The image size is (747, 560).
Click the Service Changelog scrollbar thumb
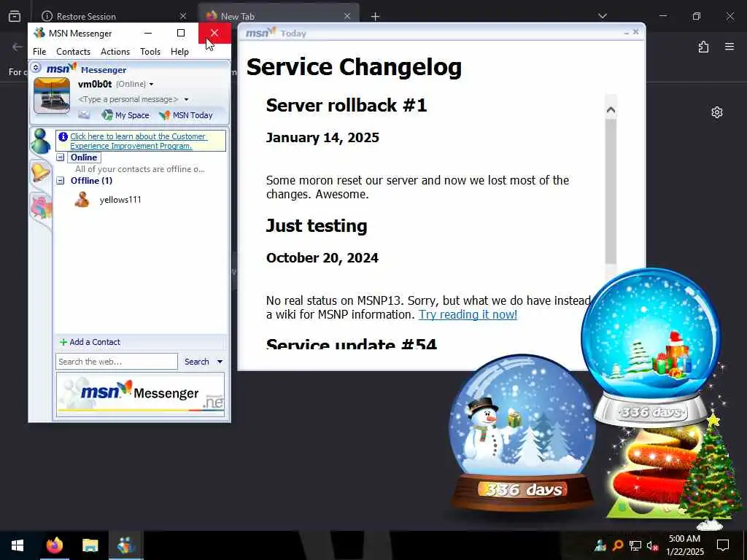[611, 190]
